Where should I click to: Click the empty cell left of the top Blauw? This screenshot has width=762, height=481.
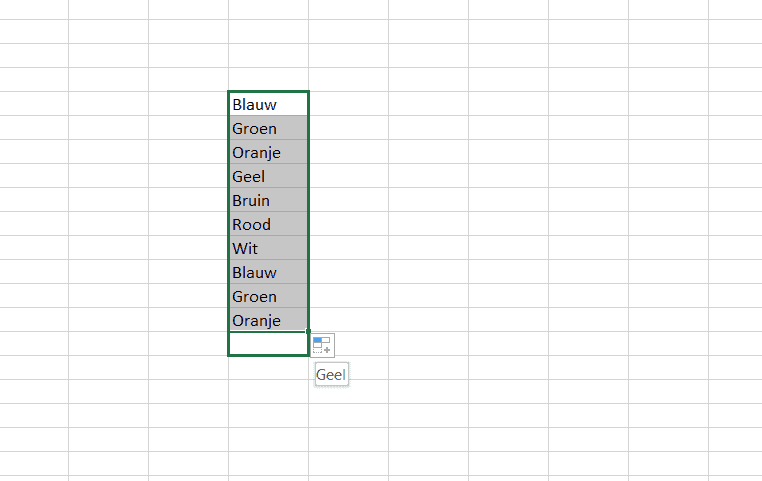(188, 104)
